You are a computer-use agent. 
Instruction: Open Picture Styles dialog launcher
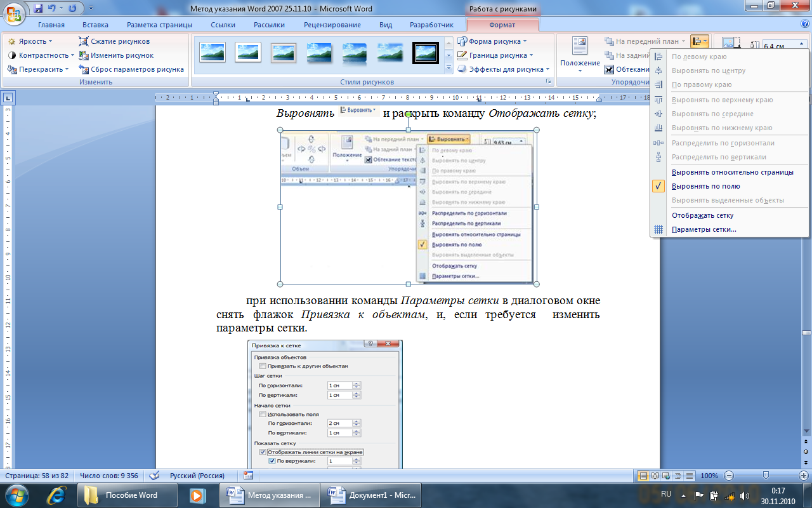tap(548, 82)
